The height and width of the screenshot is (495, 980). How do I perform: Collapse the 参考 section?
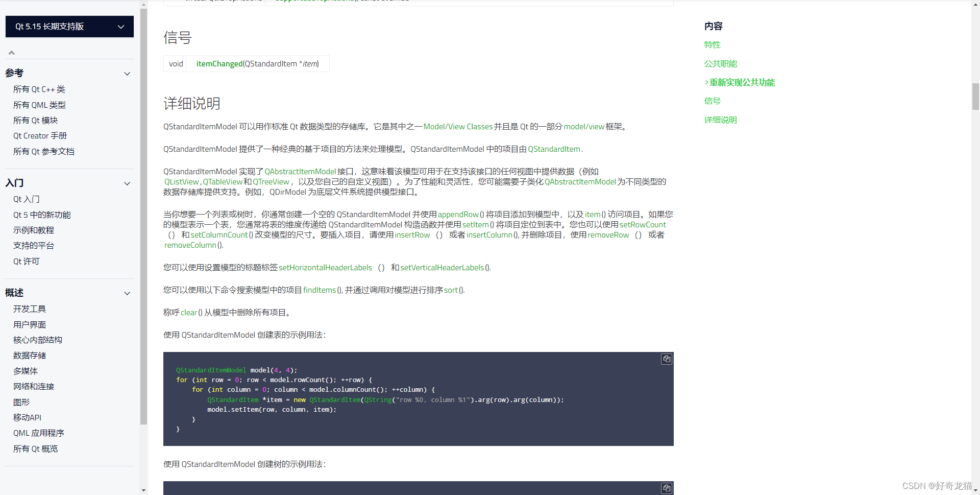click(127, 74)
